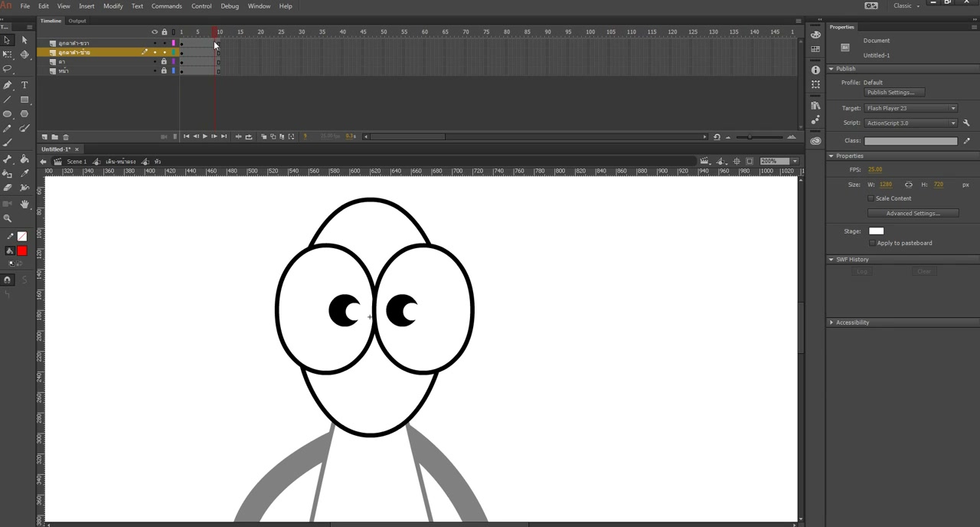
Task: Select the Paint Bucket tool
Action: pos(24,159)
